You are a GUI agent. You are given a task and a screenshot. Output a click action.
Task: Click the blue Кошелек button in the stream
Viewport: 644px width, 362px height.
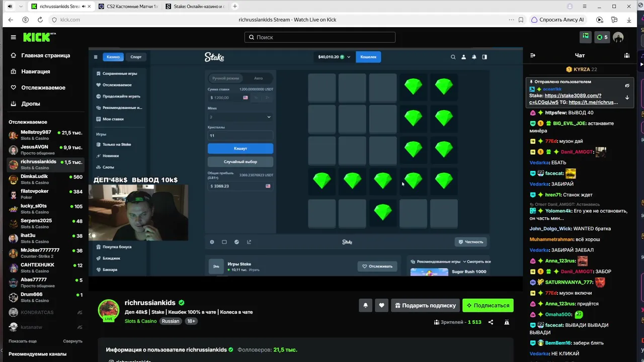point(368,57)
